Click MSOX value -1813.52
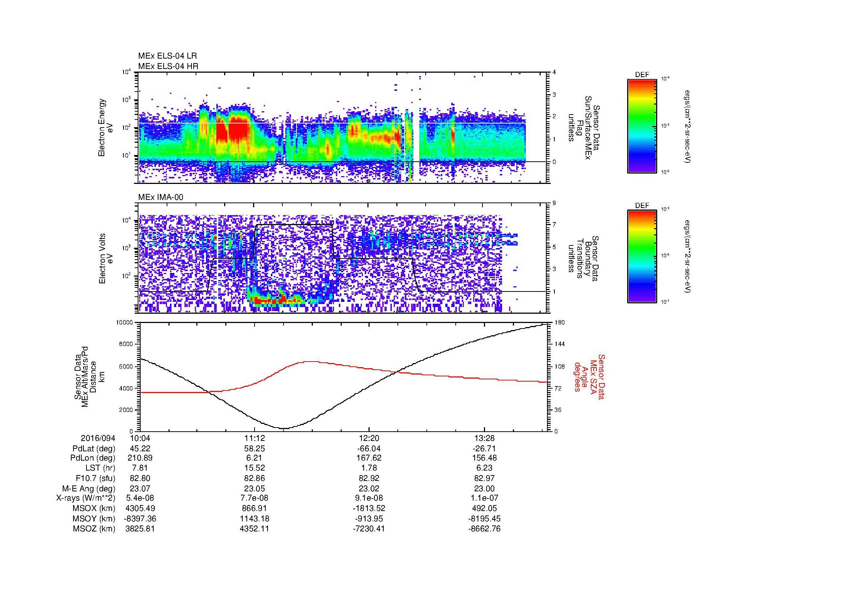 (369, 509)
